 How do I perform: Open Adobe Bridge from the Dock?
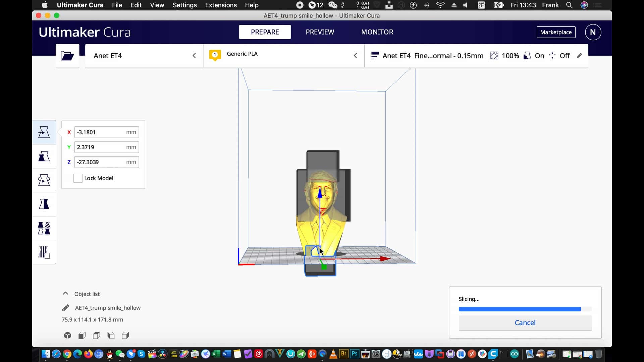(x=343, y=354)
